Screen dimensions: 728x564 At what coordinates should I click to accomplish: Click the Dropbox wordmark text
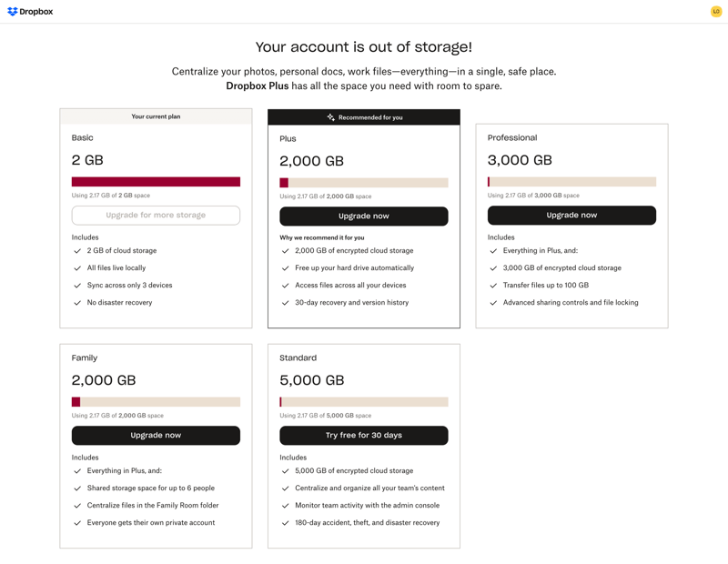pos(36,11)
